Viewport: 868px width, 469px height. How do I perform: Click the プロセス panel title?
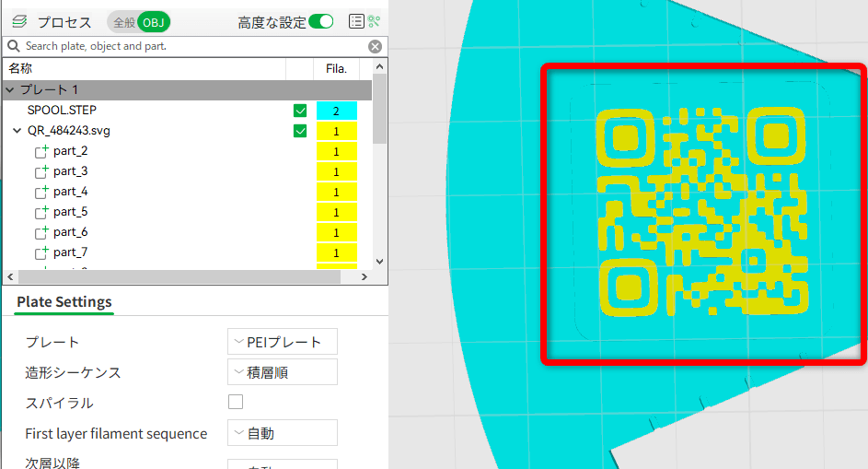tap(64, 22)
